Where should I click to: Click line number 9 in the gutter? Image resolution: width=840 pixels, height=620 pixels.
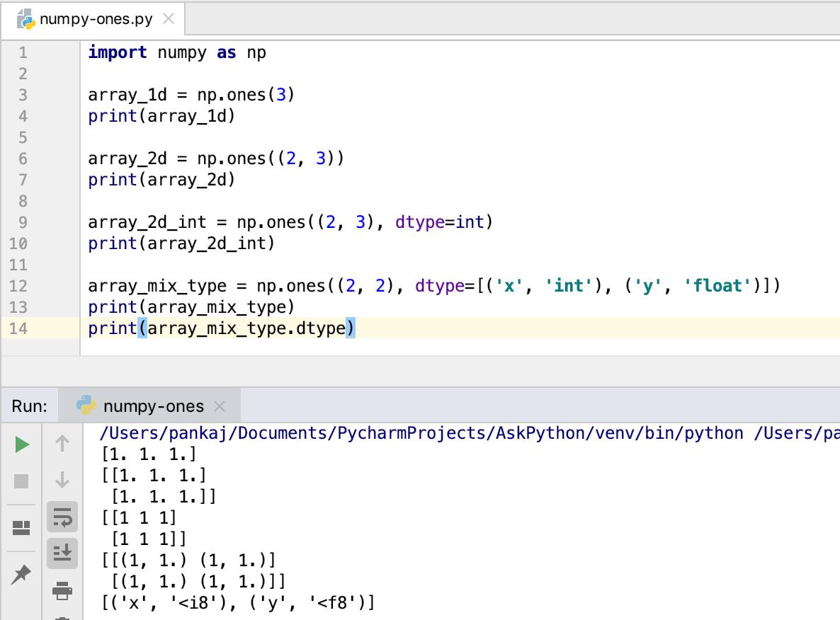click(22, 222)
